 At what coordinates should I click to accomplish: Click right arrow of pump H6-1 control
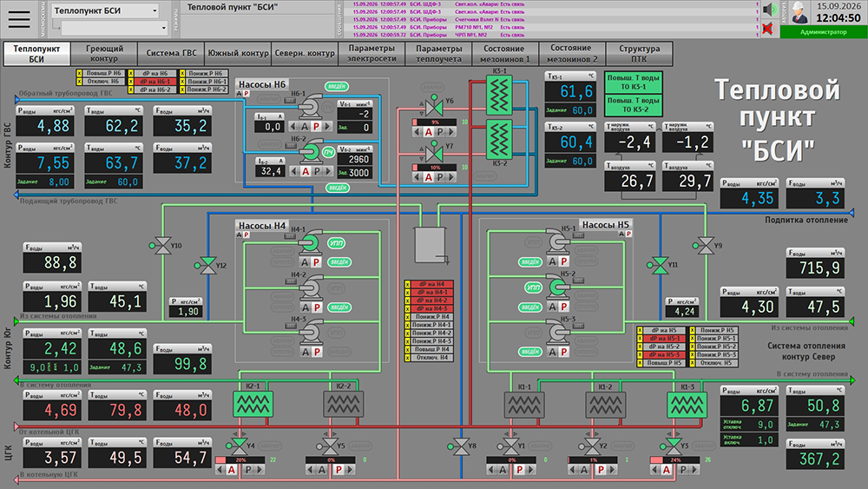[x=328, y=127]
